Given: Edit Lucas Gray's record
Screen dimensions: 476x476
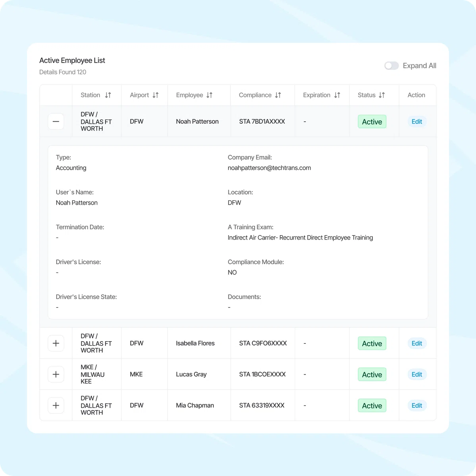Looking at the screenshot, I should (417, 374).
